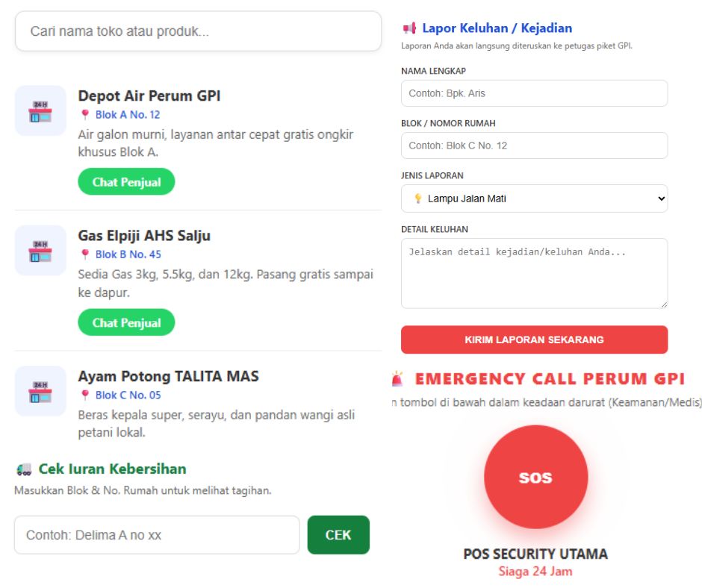Click the pin icon beside Blok C No. 05

(84, 394)
